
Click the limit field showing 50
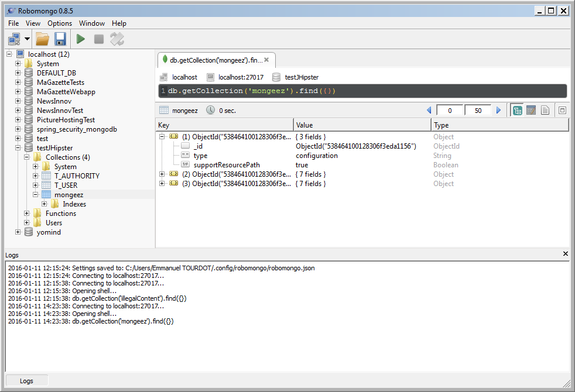click(478, 110)
